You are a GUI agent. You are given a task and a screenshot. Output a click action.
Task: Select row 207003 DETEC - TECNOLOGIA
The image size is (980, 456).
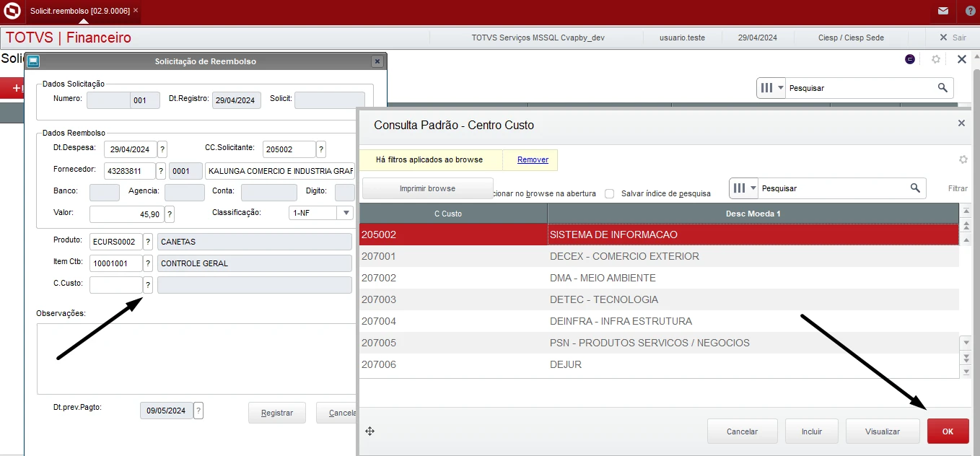[658, 299]
